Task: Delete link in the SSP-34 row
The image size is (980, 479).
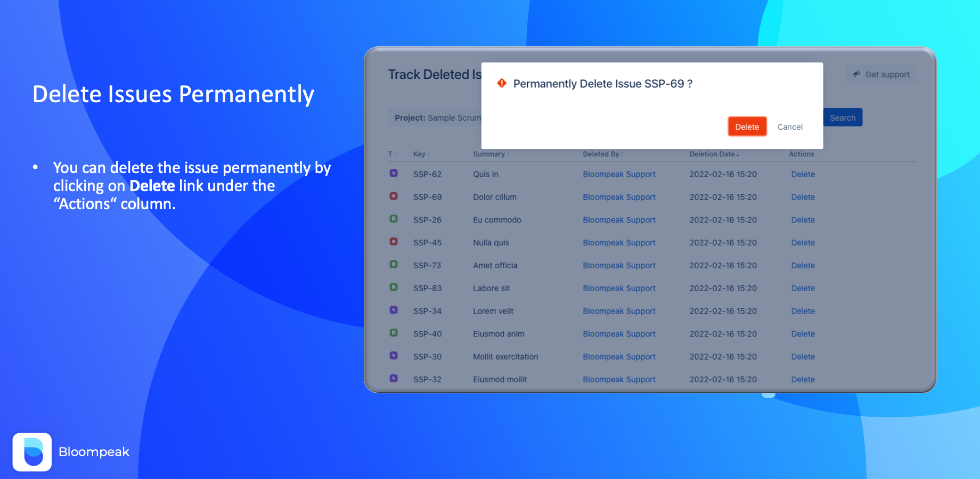Action: (x=803, y=311)
